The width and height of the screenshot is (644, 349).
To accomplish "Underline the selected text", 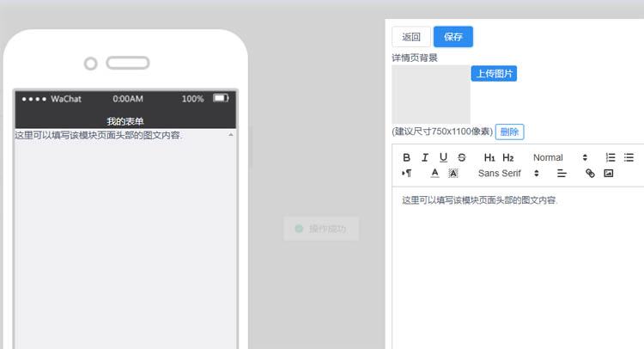I will tap(443, 157).
